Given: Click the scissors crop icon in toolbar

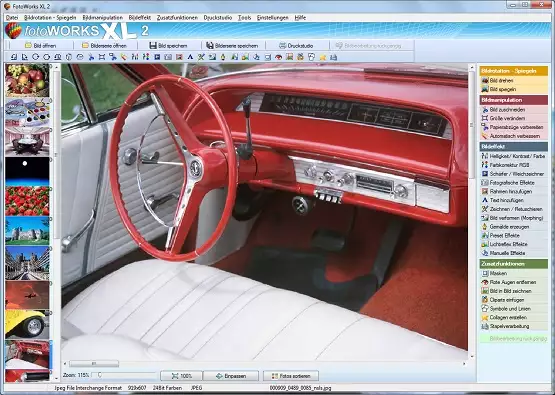Looking at the screenshot, I should (91, 57).
